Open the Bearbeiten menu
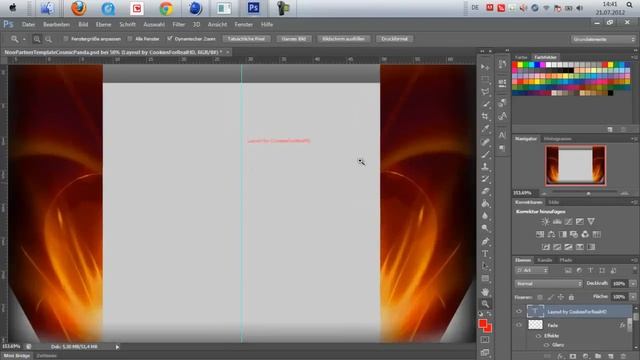Image resolution: width=640 pixels, height=360 pixels. (56, 24)
